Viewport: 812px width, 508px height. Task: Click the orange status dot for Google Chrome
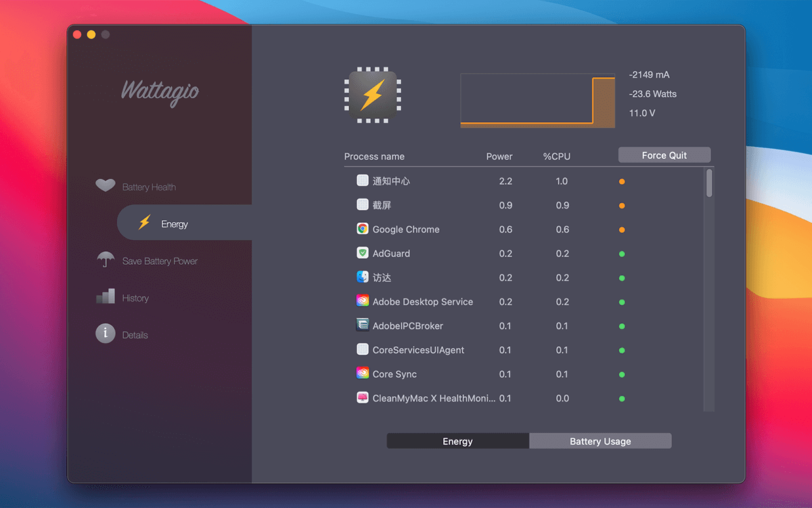[622, 230]
